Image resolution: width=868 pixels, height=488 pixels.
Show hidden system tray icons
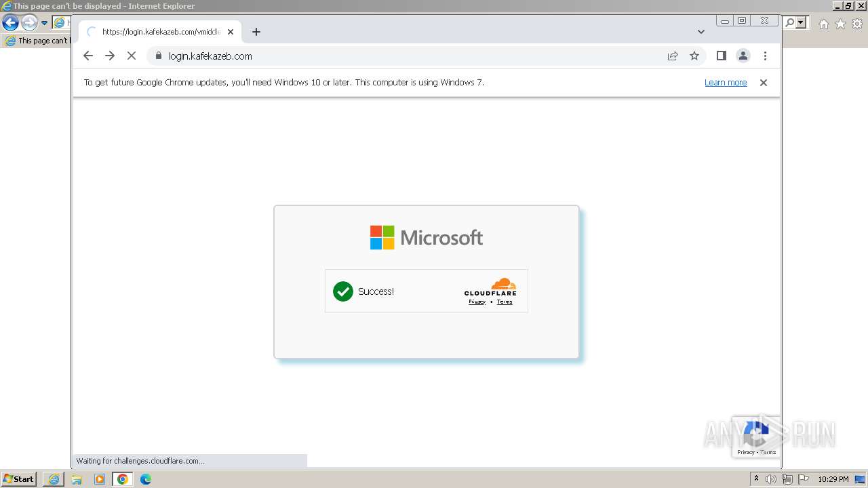(756, 479)
